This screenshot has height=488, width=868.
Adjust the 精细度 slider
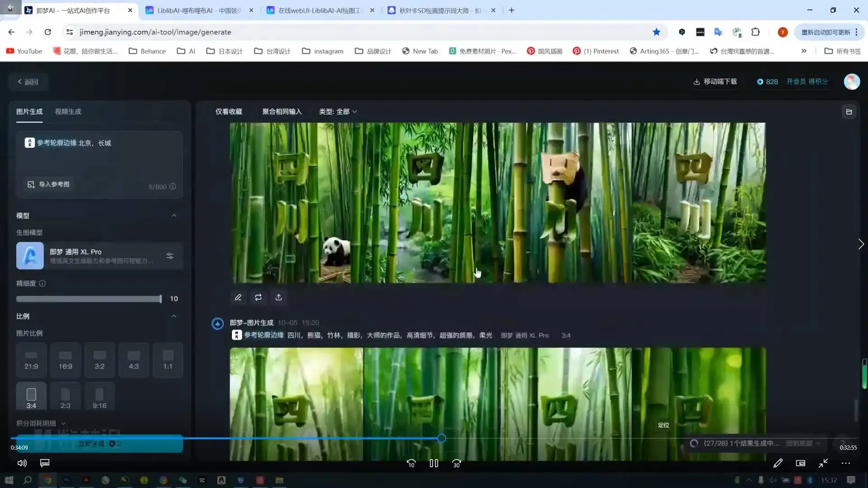pyautogui.click(x=160, y=299)
